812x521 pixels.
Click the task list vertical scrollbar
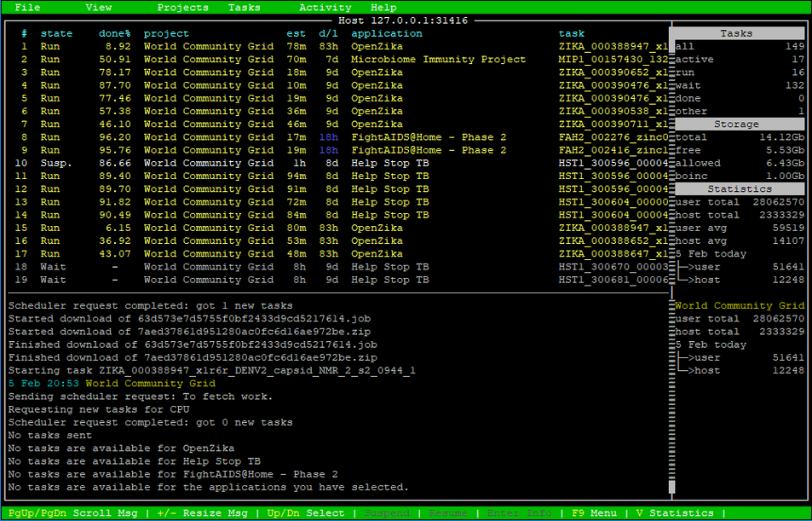point(671,162)
